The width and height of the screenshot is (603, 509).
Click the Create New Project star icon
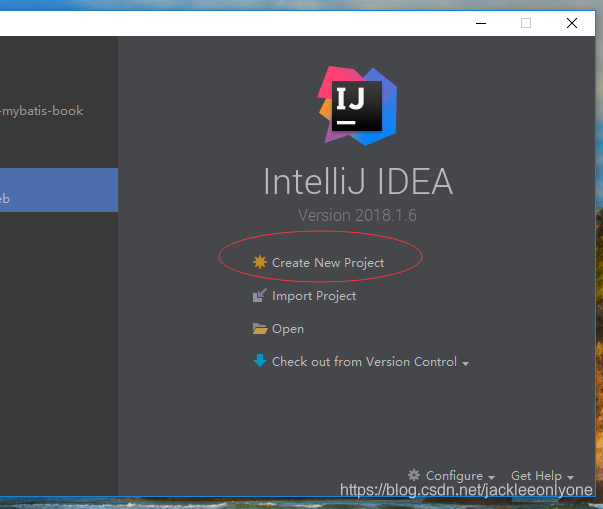click(260, 262)
